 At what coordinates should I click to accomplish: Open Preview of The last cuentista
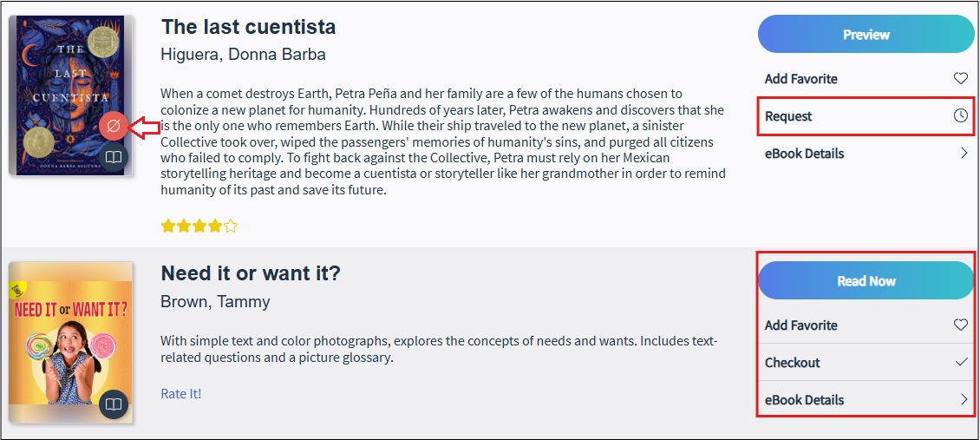tap(866, 35)
